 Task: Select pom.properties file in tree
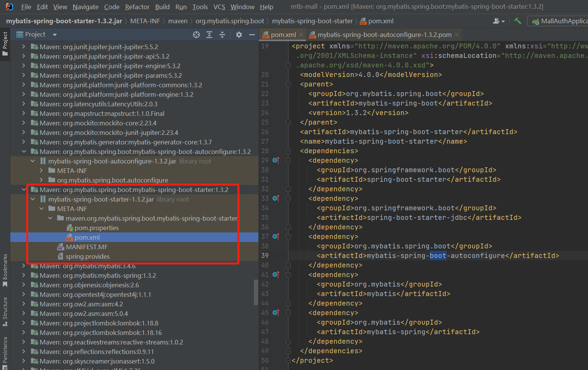[92, 228]
